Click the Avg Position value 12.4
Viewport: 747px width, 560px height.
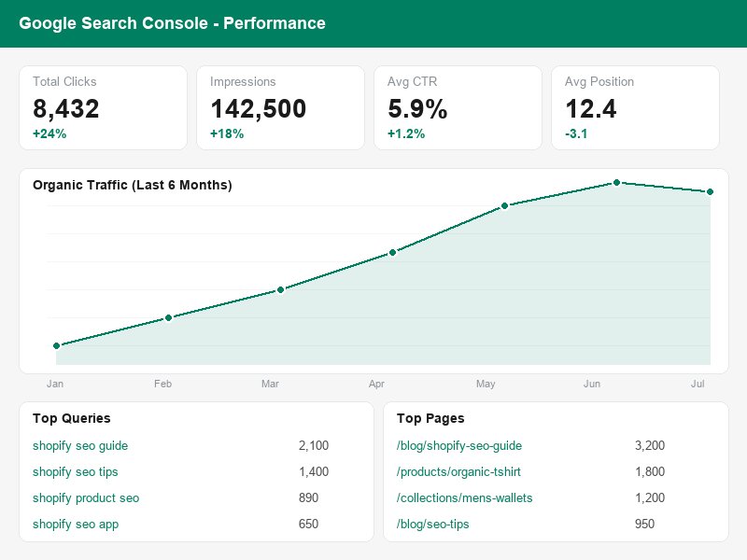point(591,109)
